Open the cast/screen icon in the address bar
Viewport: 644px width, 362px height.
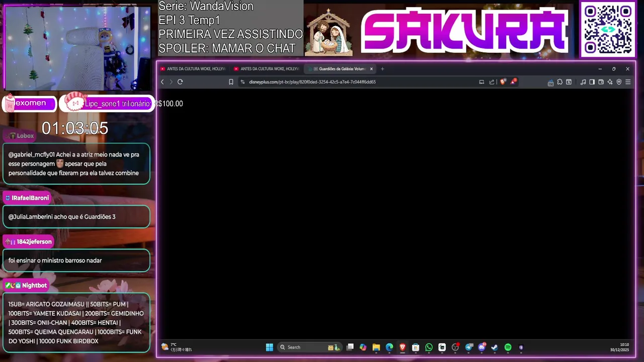coord(481,82)
